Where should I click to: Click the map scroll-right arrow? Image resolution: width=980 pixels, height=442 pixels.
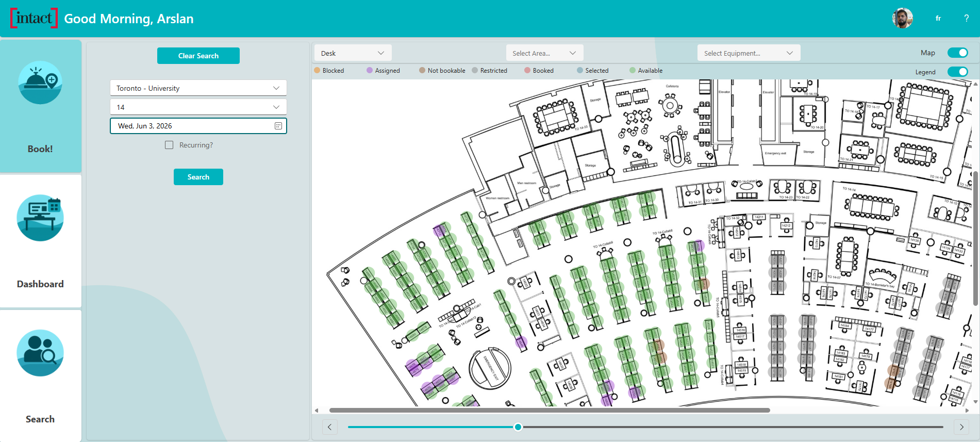pyautogui.click(x=966, y=411)
